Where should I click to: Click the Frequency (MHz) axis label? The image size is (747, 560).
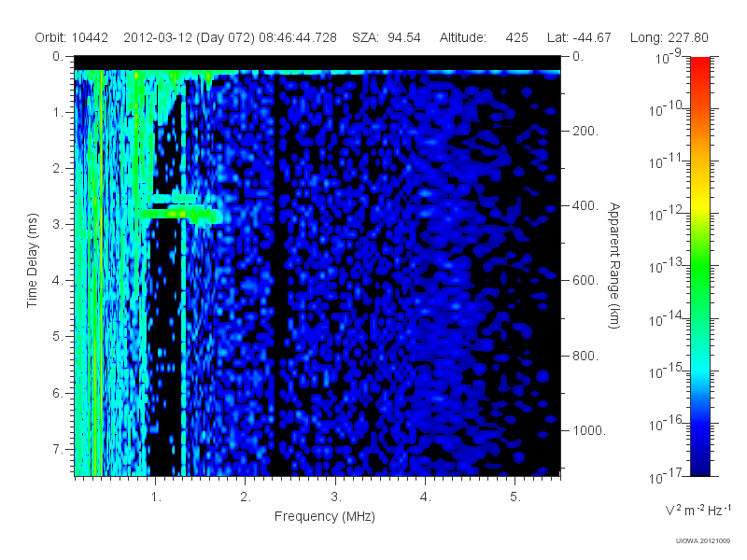tap(324, 516)
